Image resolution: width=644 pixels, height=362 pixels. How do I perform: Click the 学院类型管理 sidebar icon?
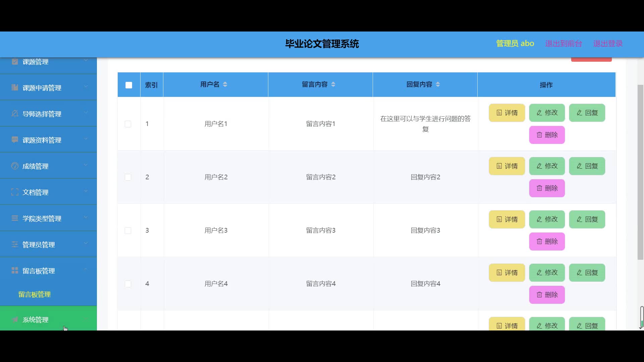click(15, 218)
